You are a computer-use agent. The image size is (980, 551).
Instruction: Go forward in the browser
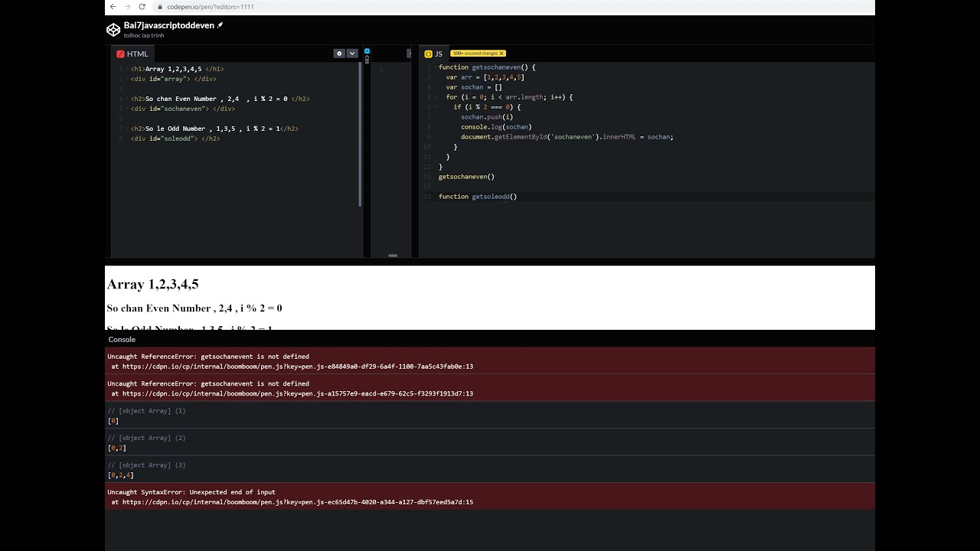click(x=127, y=6)
